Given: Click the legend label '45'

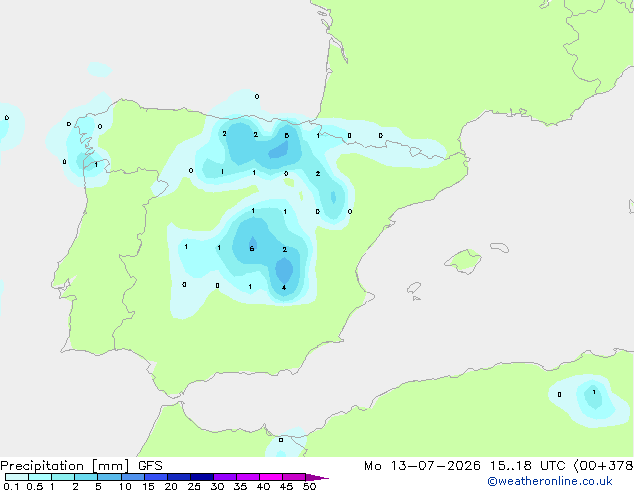Looking at the screenshot, I should 286,486.
